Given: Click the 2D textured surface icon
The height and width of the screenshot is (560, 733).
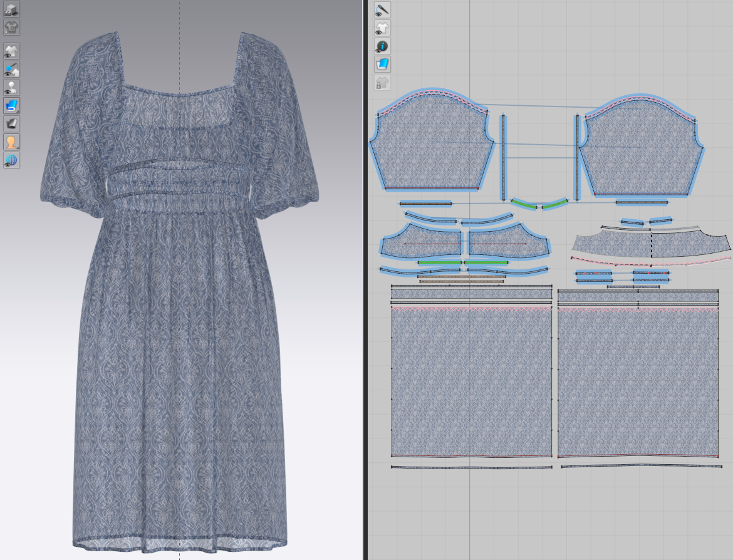Looking at the screenshot, I should [x=382, y=65].
